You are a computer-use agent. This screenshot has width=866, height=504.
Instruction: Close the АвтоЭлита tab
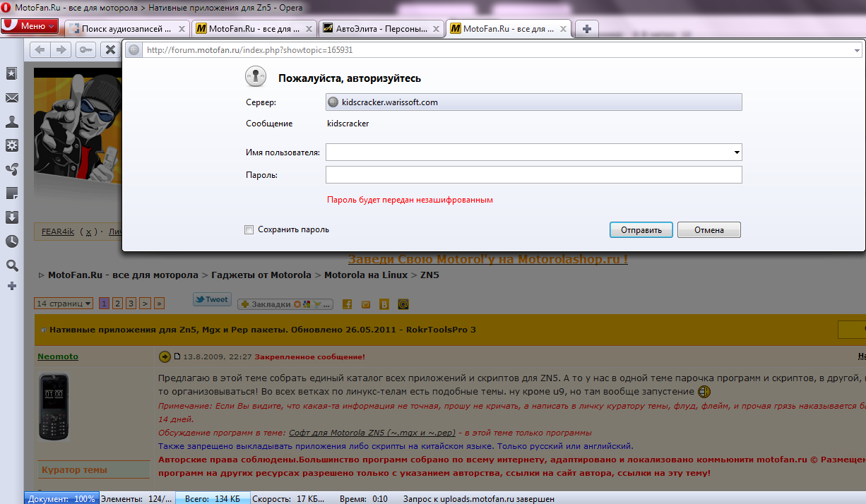tap(436, 29)
